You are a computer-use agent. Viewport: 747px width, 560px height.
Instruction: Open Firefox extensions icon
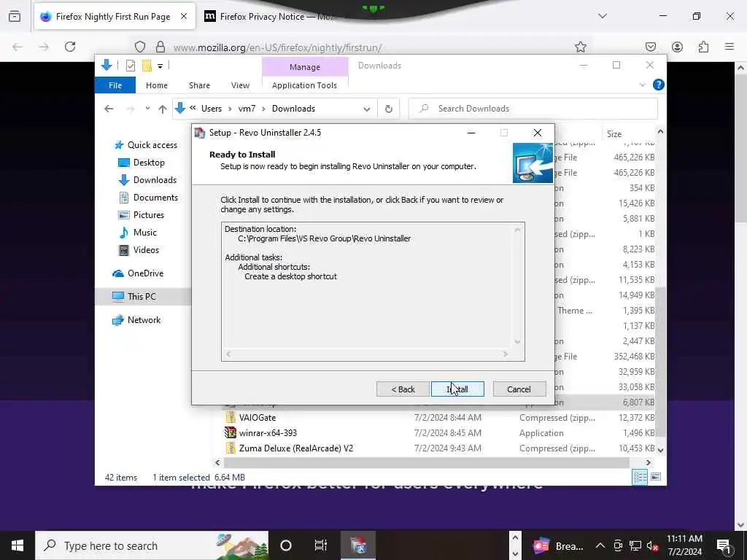tap(703, 47)
